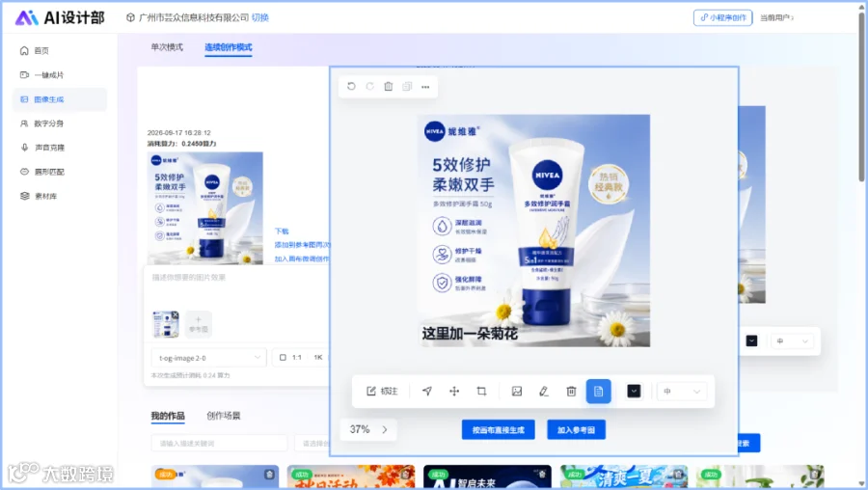Remove the reference image thumbnail with X
This screenshot has height=490, width=868.
tap(175, 315)
